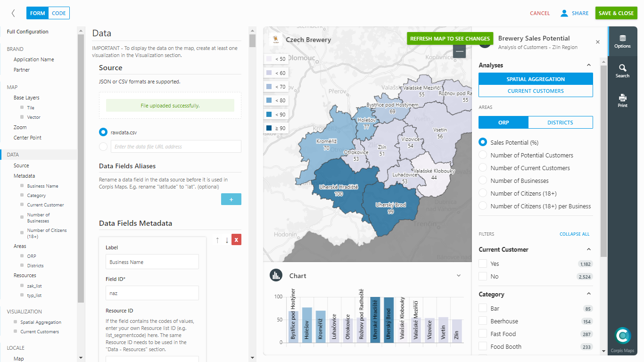The height and width of the screenshot is (362, 644).
Task: Check the Current Customer Yes filter
Action: click(483, 263)
